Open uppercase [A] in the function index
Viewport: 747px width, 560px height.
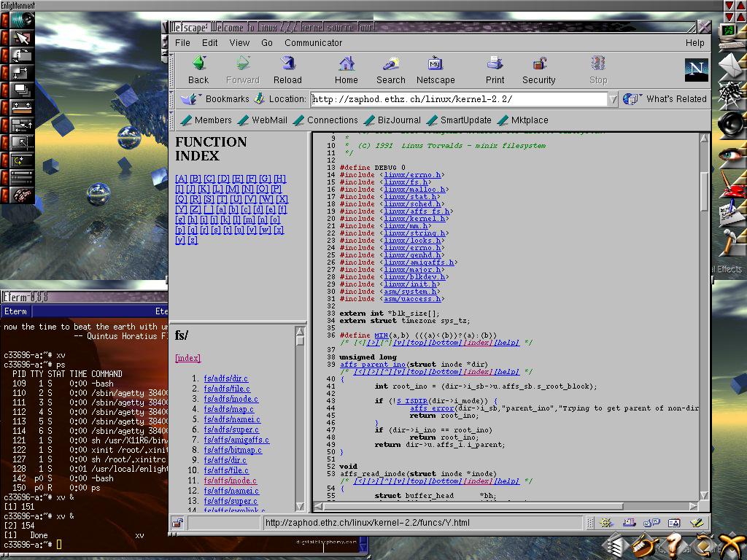coord(181,179)
